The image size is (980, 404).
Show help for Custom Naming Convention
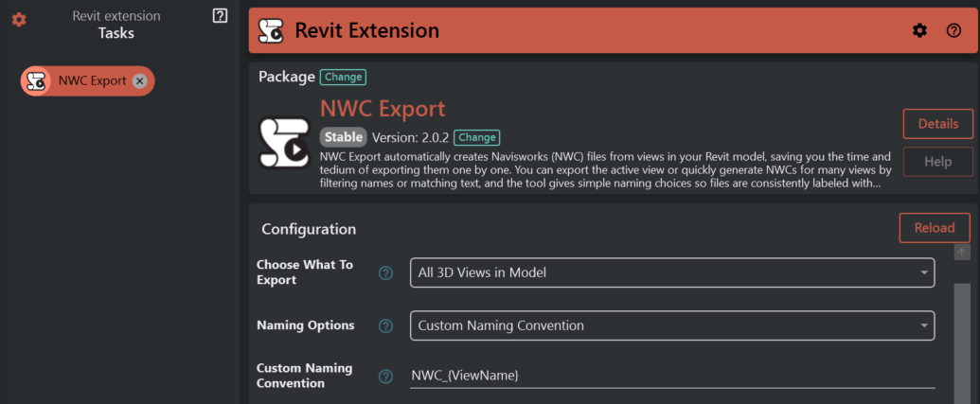click(386, 376)
